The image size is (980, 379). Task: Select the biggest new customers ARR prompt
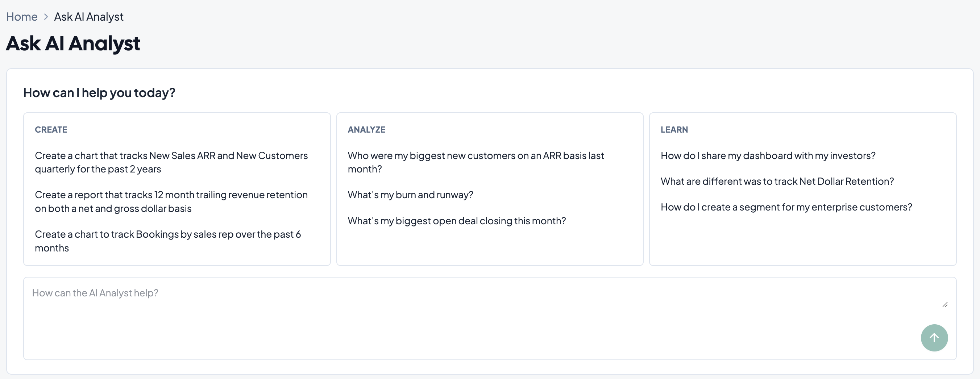476,162
